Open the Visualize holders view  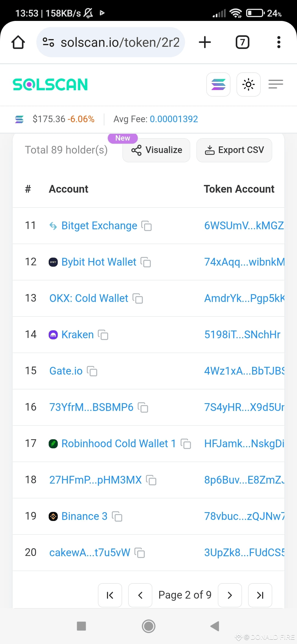pyautogui.click(x=156, y=150)
